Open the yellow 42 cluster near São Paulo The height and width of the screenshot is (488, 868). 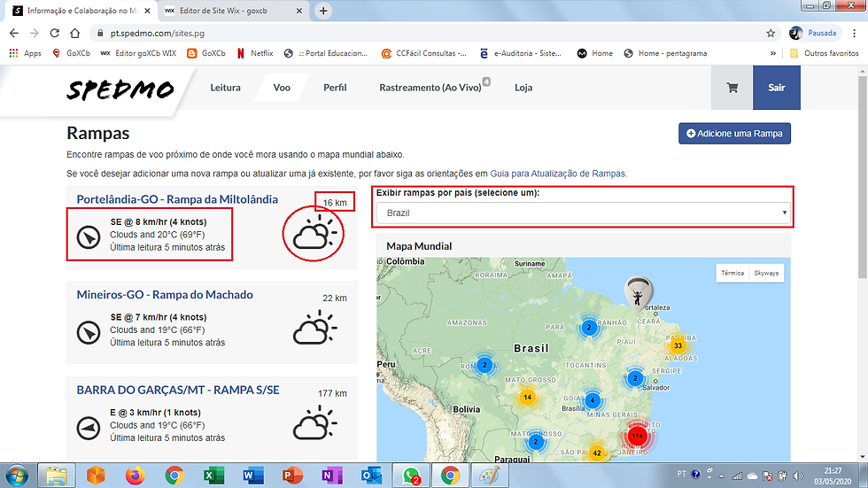[x=597, y=453]
